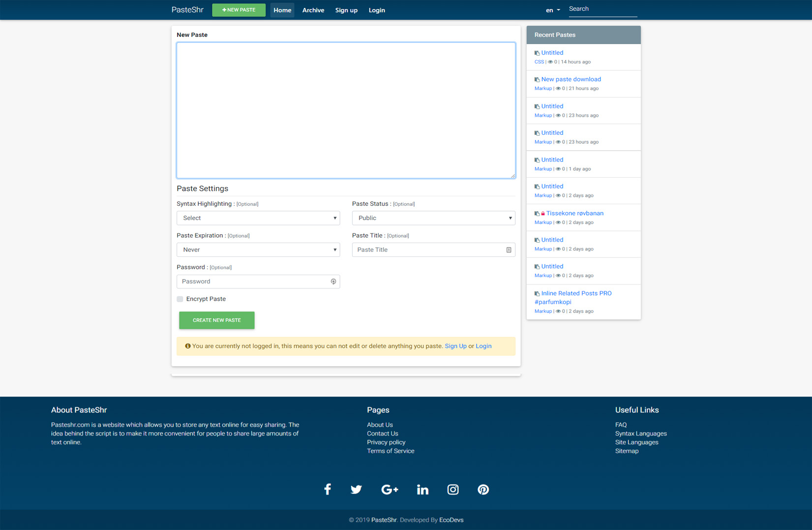
Task: Expand the Paste Status dropdown
Action: (433, 218)
